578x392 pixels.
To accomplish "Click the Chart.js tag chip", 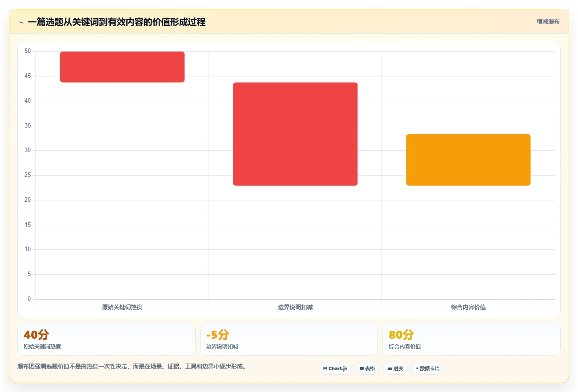I will tap(335, 368).
